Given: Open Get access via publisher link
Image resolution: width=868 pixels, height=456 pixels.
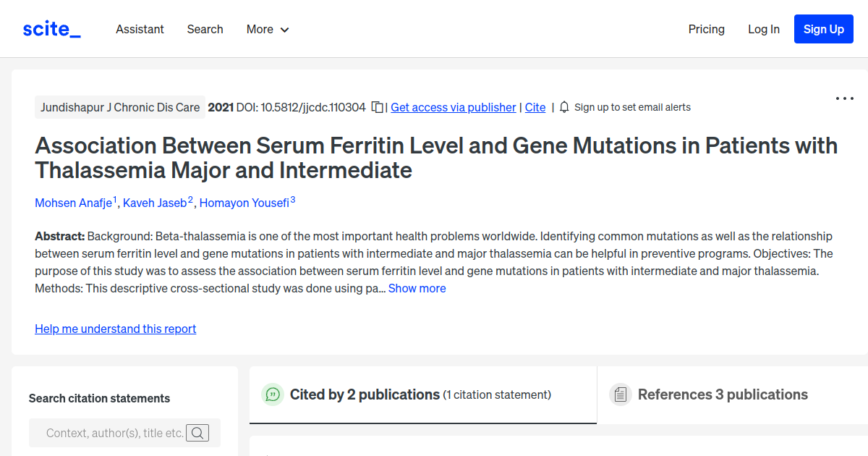Looking at the screenshot, I should [453, 107].
